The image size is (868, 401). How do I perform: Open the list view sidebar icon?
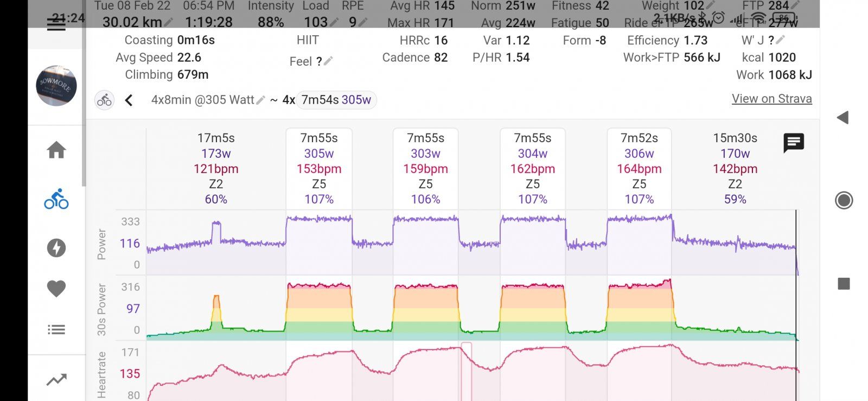(56, 329)
